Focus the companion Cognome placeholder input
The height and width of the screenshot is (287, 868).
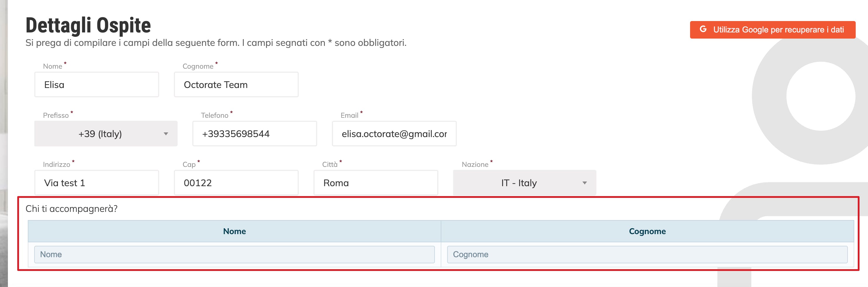[647, 255]
